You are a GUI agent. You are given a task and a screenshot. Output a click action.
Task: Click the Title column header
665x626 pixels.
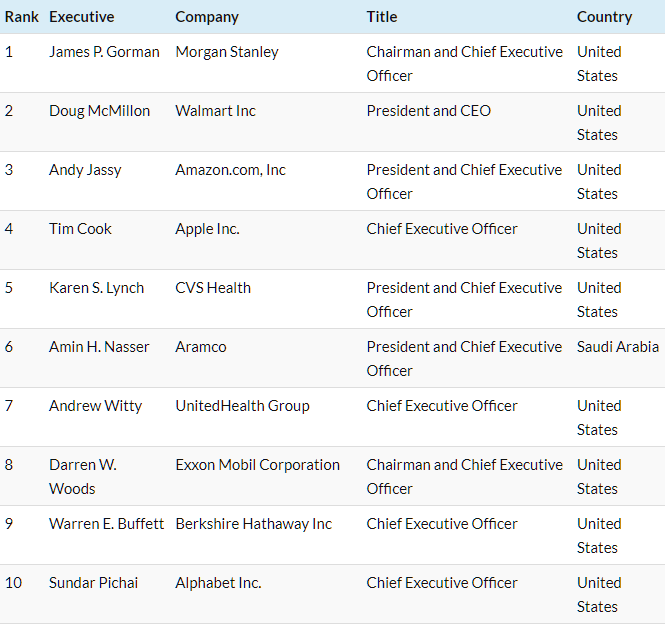(x=382, y=17)
